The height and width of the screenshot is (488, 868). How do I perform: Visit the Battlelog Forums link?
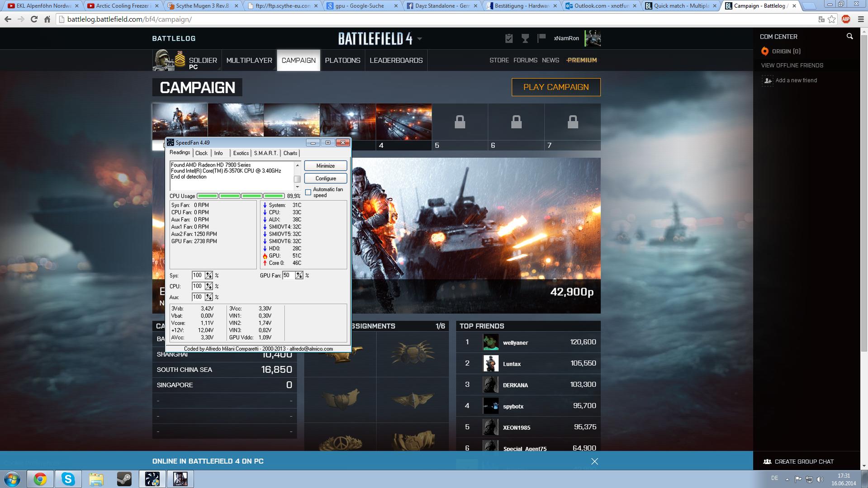tap(525, 60)
